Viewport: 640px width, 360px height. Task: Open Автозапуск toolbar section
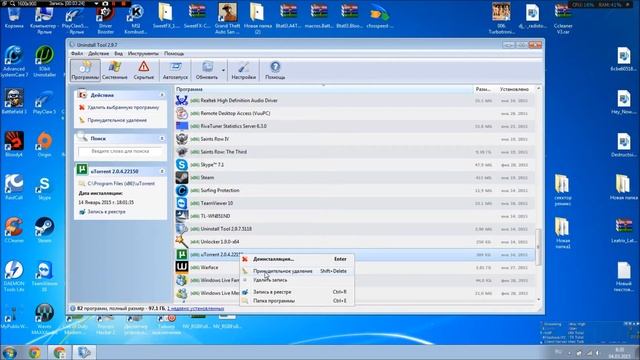coord(175,70)
